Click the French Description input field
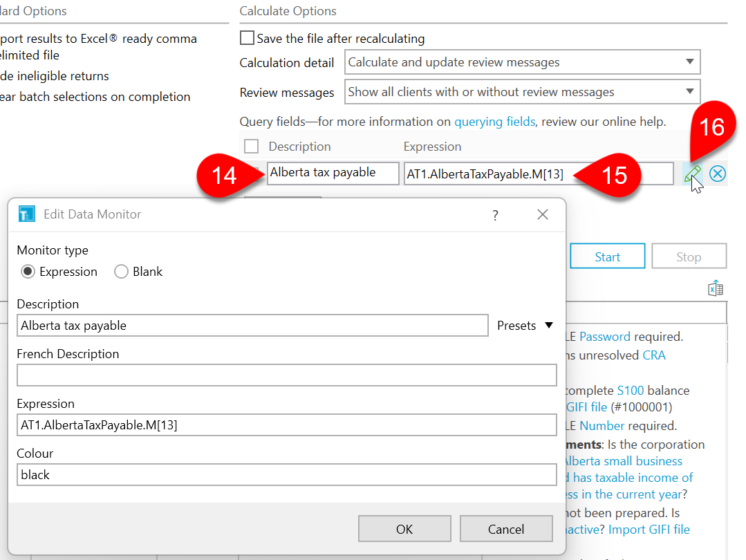Viewport: 746px width, 560px height. coord(287,375)
